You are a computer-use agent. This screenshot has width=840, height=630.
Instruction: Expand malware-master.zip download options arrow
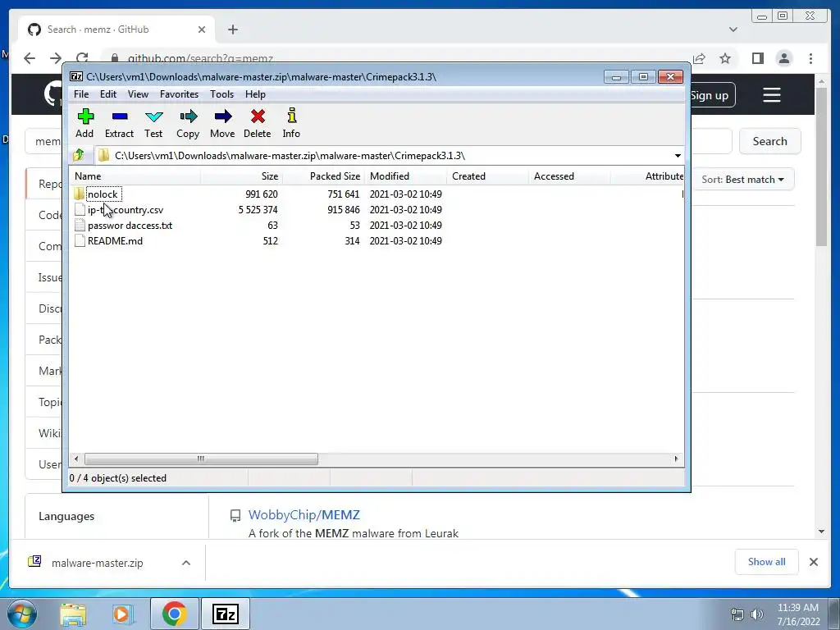[x=186, y=563]
